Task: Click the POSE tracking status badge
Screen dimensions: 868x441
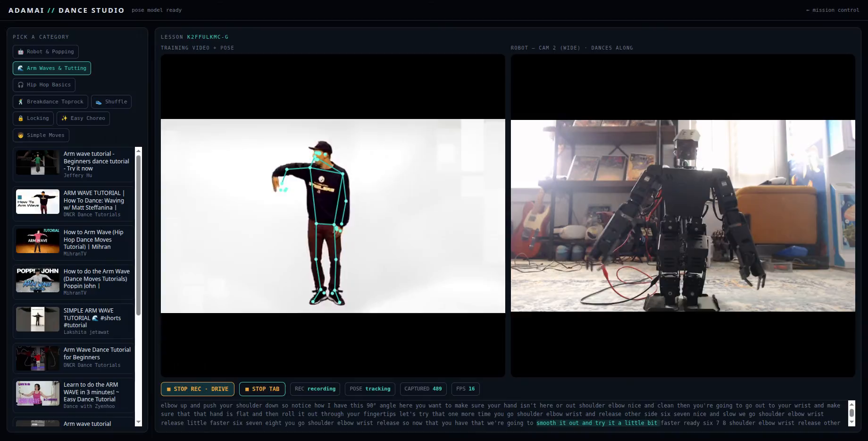Action: [370, 389]
